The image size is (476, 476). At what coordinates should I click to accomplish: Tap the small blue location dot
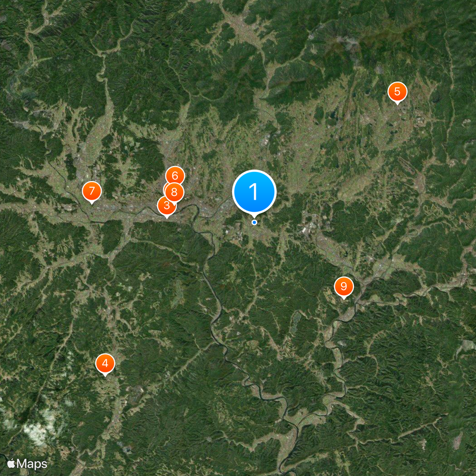point(255,223)
